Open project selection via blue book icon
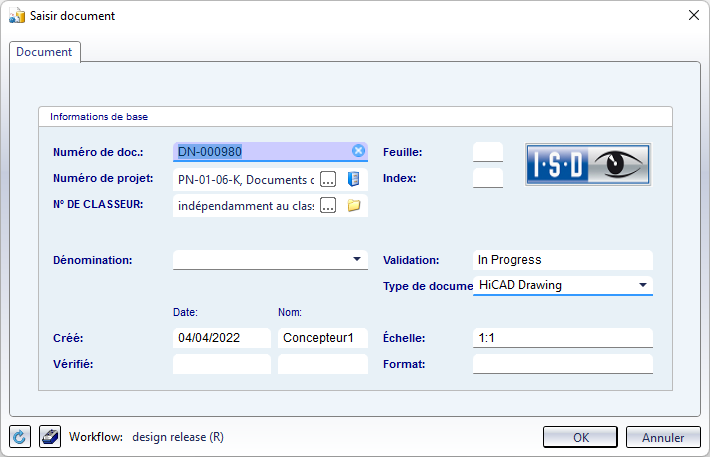This screenshot has height=457, width=710. 354,179
